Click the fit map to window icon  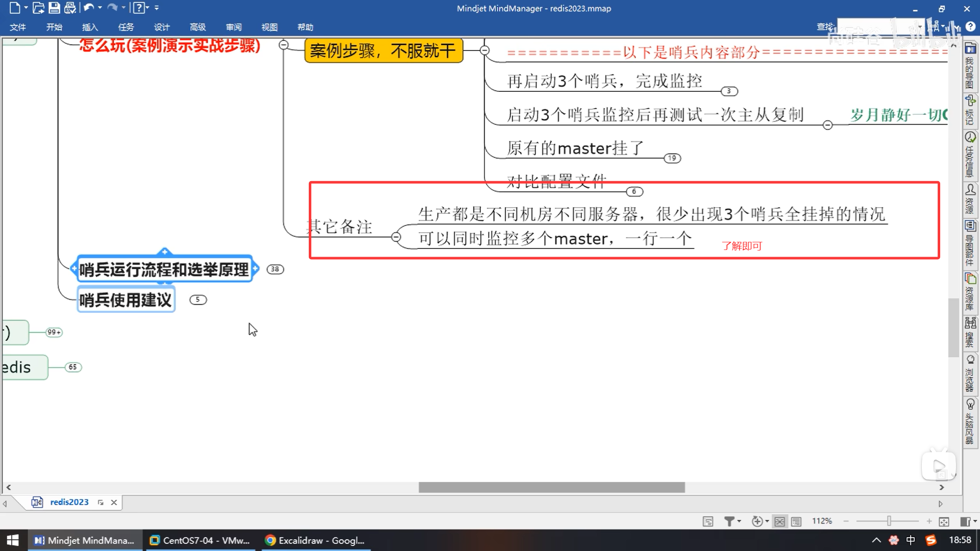click(x=944, y=521)
